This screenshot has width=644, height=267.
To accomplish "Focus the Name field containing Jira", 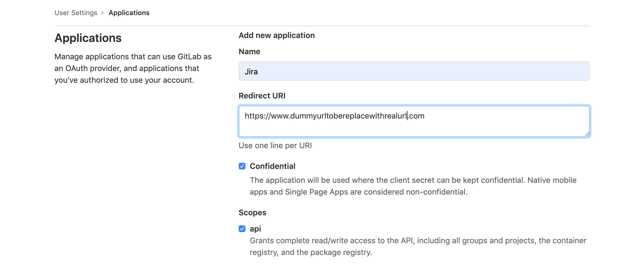I will pyautogui.click(x=414, y=71).
